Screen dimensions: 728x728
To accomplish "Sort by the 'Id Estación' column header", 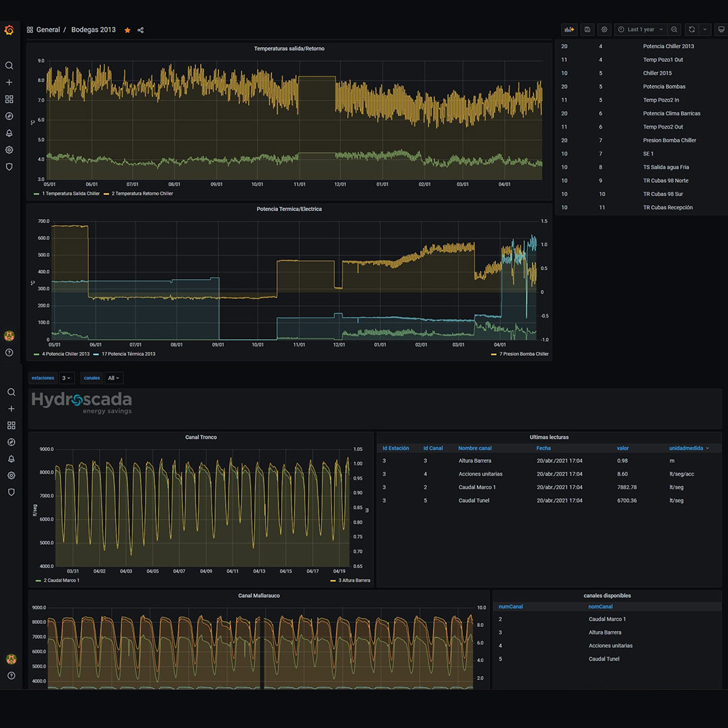I will tap(396, 448).
